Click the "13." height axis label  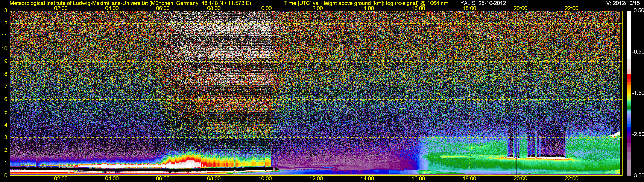[x=5, y=11]
